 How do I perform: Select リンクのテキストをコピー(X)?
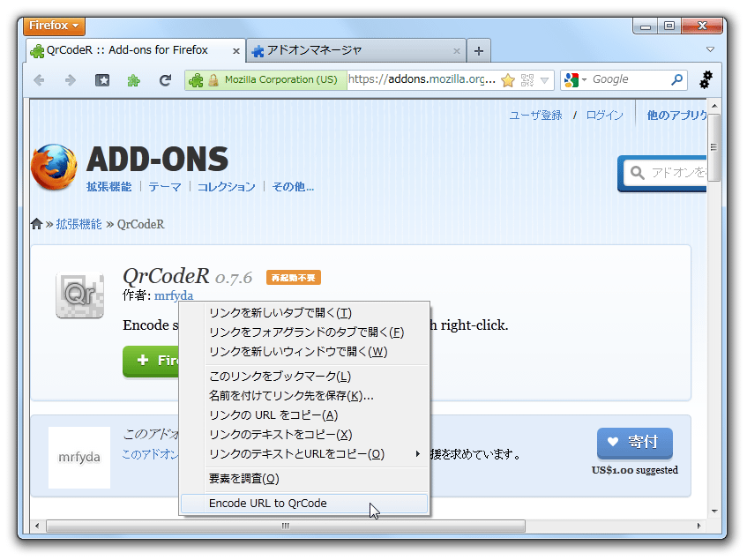click(304, 435)
